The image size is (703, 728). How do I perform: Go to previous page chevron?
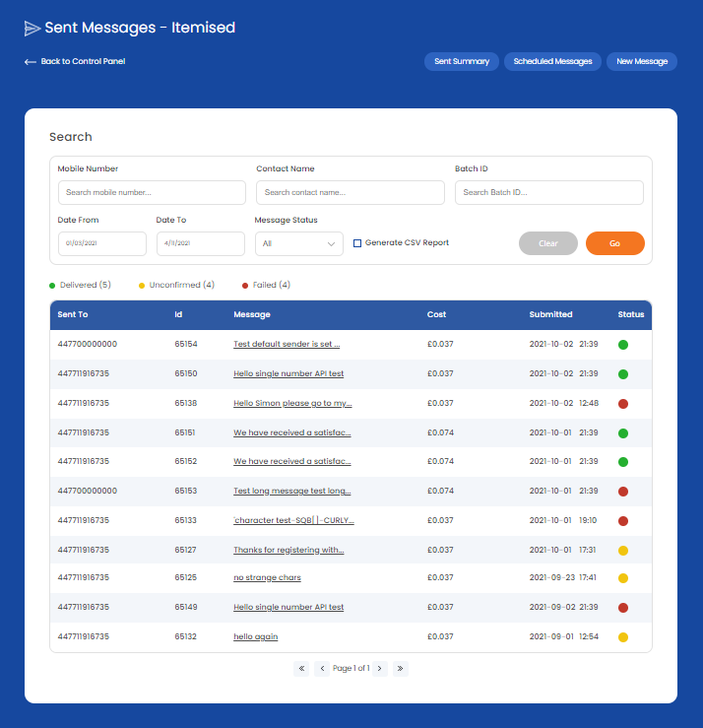[x=322, y=668]
